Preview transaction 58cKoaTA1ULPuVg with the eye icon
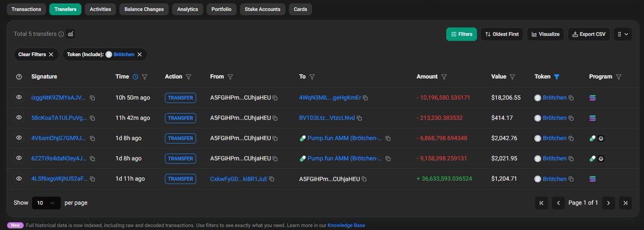This screenshot has height=230, width=644. (x=19, y=118)
